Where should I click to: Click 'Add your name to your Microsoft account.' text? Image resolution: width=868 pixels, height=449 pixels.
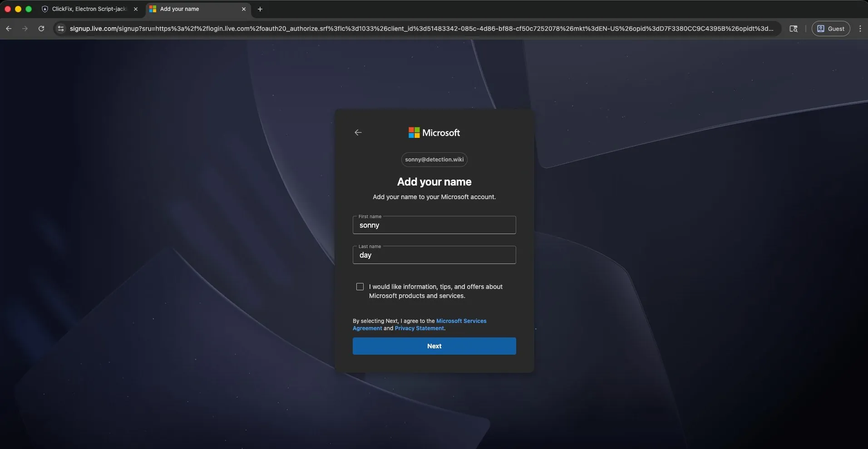tap(434, 197)
